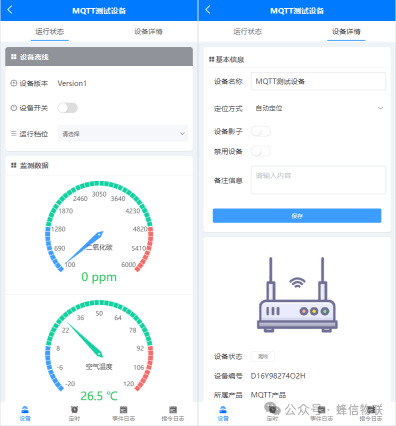
Task: Click device number D16Y98274O2H
Action: tap(278, 376)
